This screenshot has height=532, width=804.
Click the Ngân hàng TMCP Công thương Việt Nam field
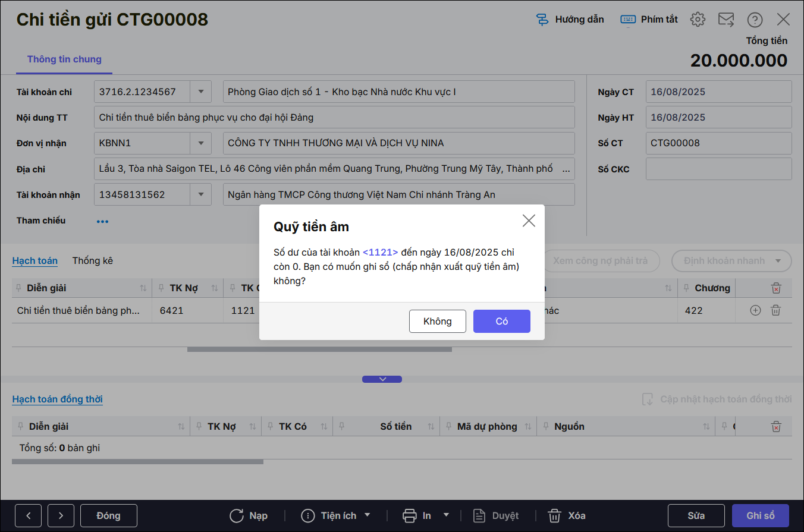pos(399,194)
